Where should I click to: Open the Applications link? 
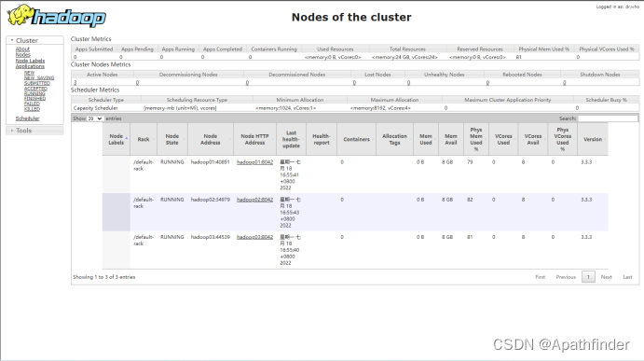point(30,66)
